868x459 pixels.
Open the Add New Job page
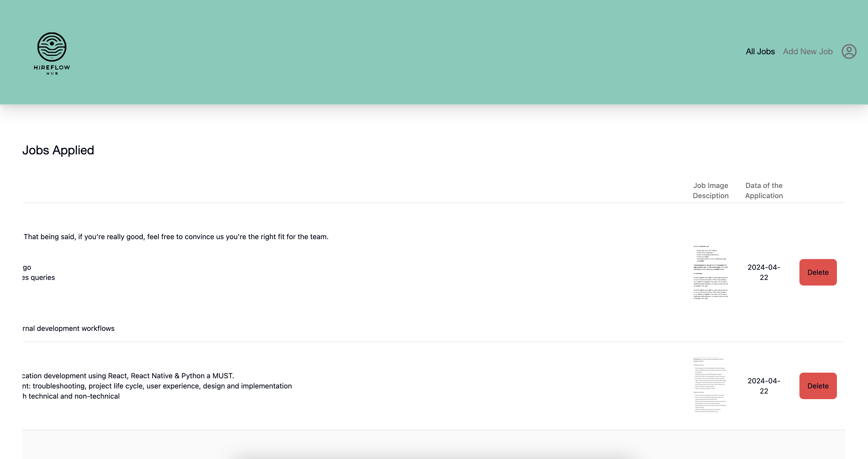pyautogui.click(x=808, y=51)
